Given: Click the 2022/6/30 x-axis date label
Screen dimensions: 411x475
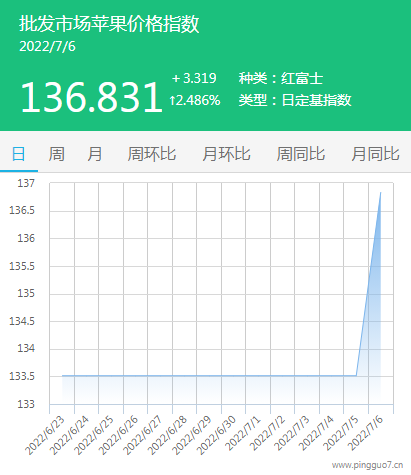Looking at the screenshot, I should click(x=217, y=435).
